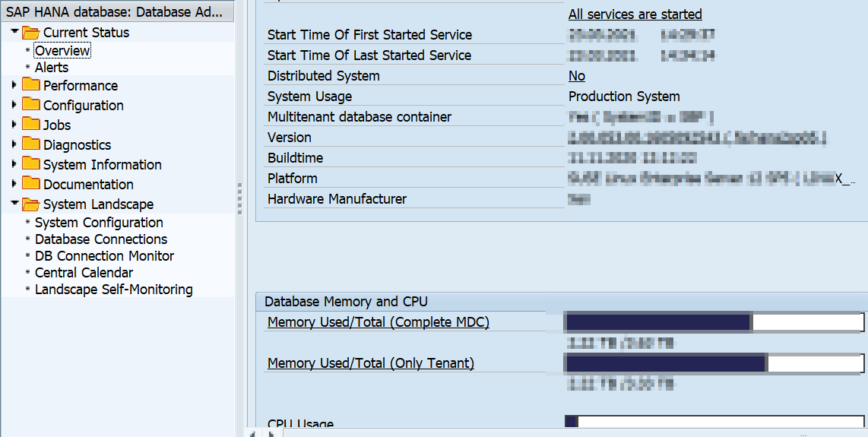Click the 'Version' row label
Viewport: 868px width, 437px height.
pyautogui.click(x=289, y=138)
